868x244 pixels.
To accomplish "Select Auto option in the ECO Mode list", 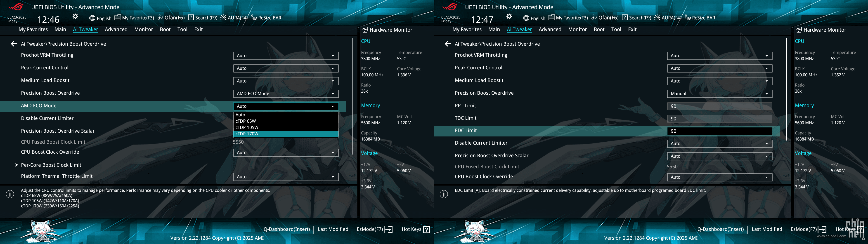I will coord(286,115).
